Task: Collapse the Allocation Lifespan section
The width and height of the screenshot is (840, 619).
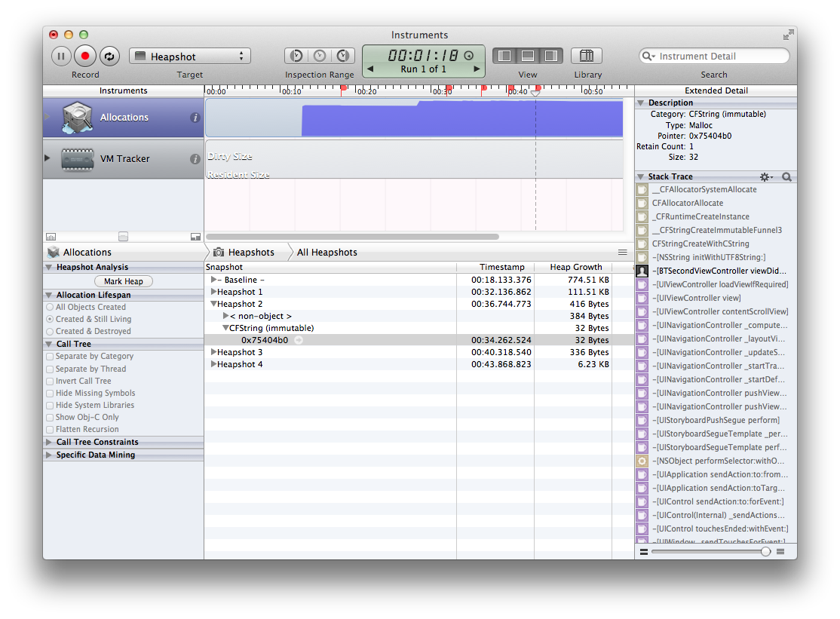Action: [49, 295]
